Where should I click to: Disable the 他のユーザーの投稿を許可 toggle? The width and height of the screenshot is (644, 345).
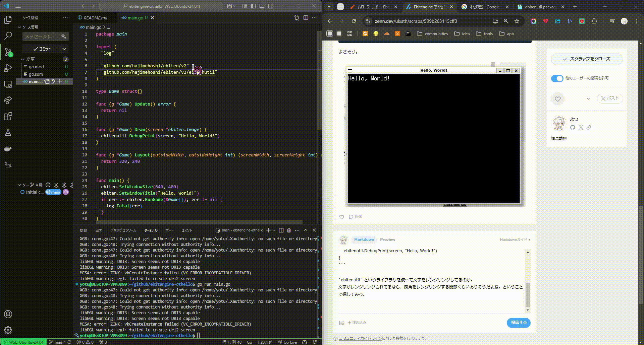coord(557,78)
